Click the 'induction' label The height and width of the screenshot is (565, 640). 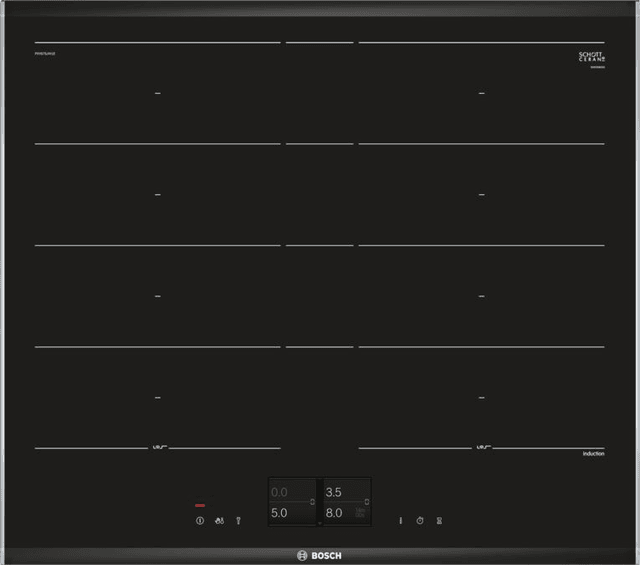[593, 454]
